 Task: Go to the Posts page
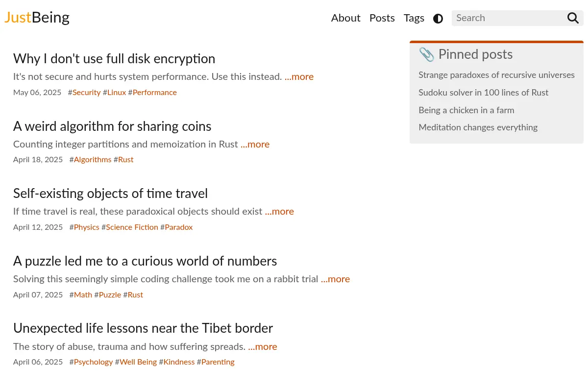(x=382, y=18)
